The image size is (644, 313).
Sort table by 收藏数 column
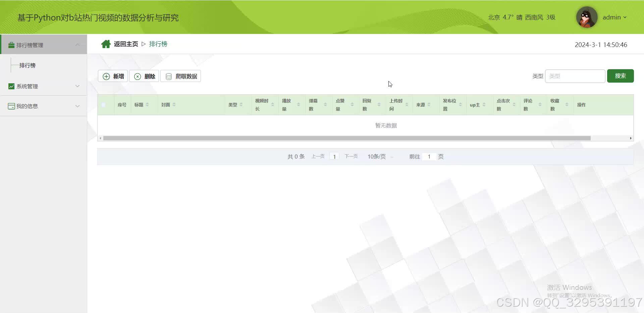pos(567,105)
